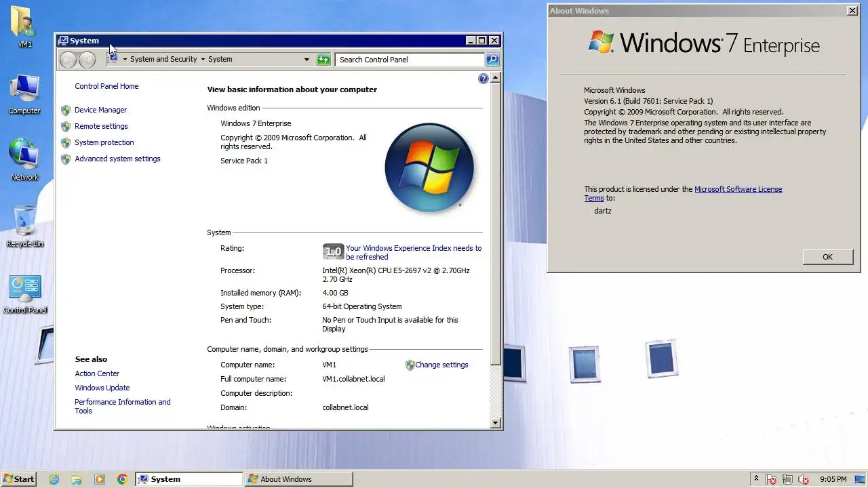
Task: Open Advanced system settings link
Action: [117, 159]
